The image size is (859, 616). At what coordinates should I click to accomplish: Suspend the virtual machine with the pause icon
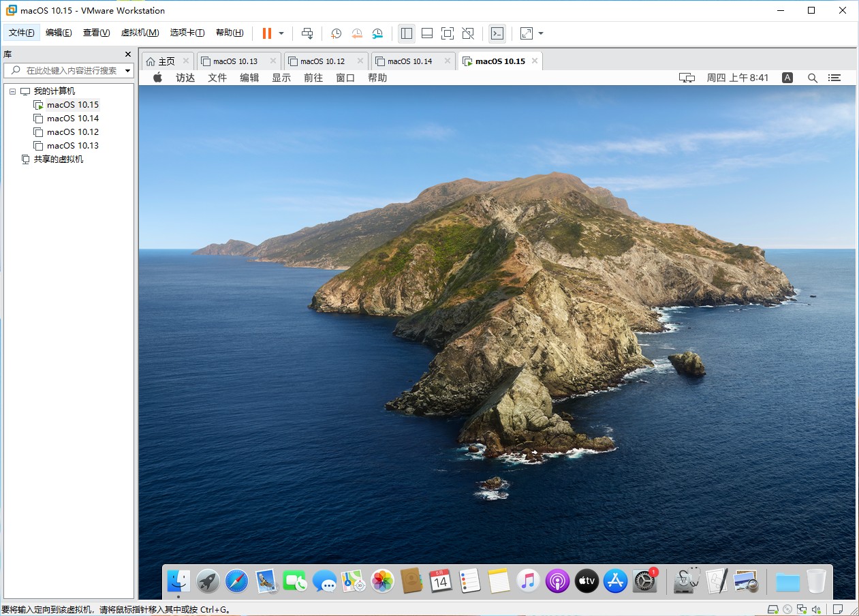266,33
